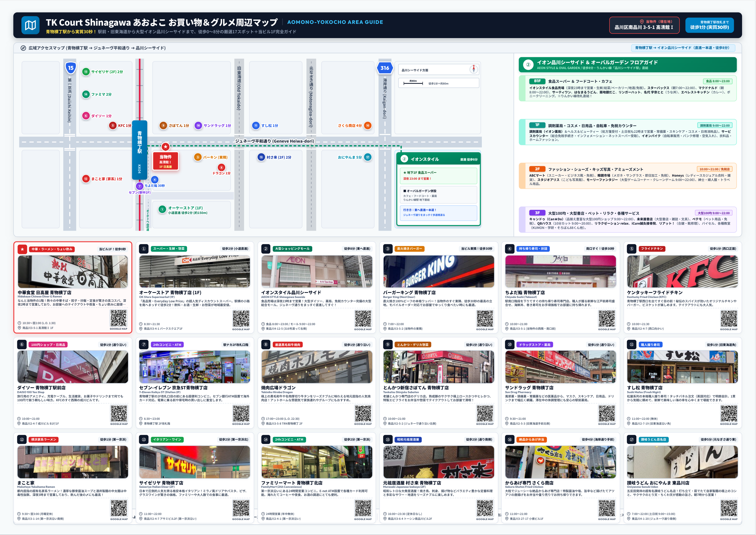Select the ちよだ鮨 number 4 map pin
756x535 pixels.
point(155,179)
